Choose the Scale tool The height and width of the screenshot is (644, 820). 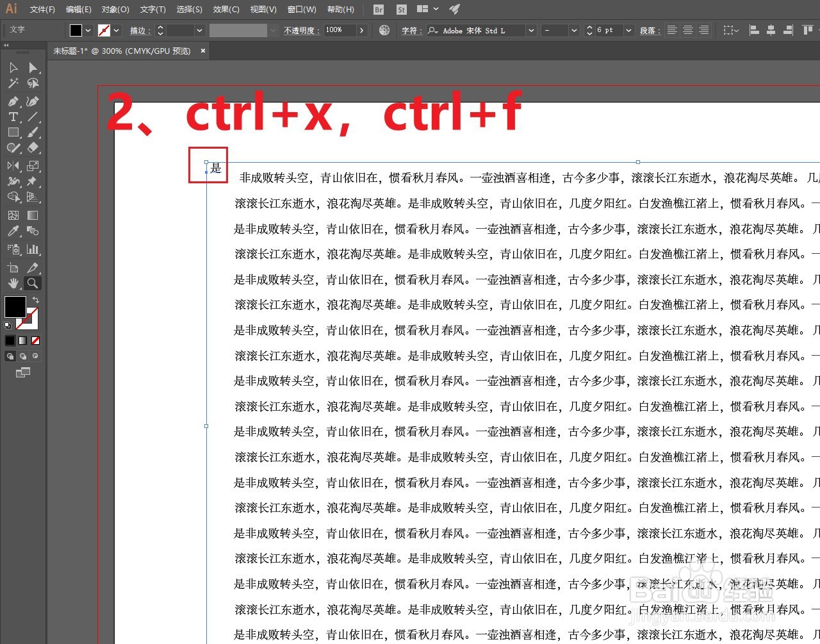pyautogui.click(x=33, y=166)
